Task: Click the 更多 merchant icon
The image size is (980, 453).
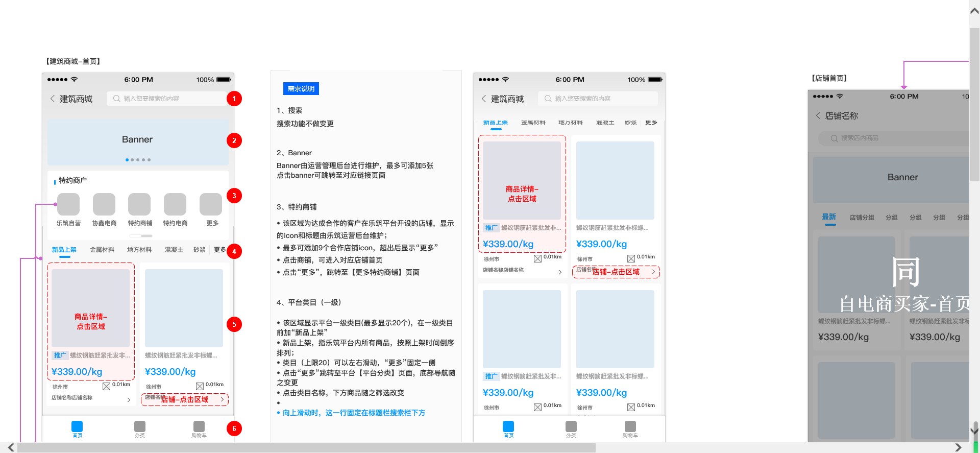Action: tap(211, 204)
